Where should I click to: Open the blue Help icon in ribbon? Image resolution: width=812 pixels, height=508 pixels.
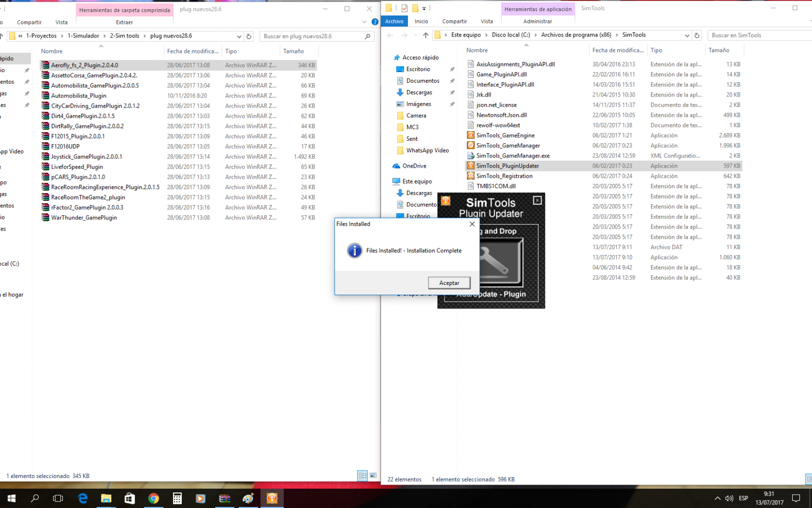(375, 22)
